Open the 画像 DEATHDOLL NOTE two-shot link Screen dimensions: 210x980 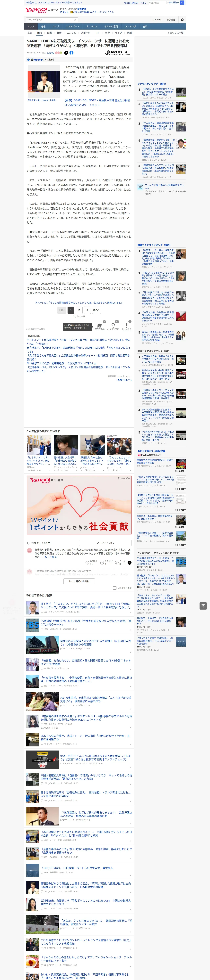coord(96,103)
